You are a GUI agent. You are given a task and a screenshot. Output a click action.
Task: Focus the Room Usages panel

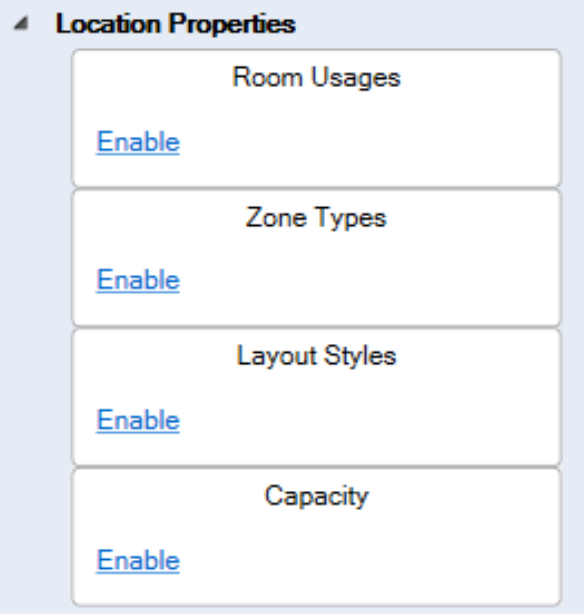click(x=316, y=118)
